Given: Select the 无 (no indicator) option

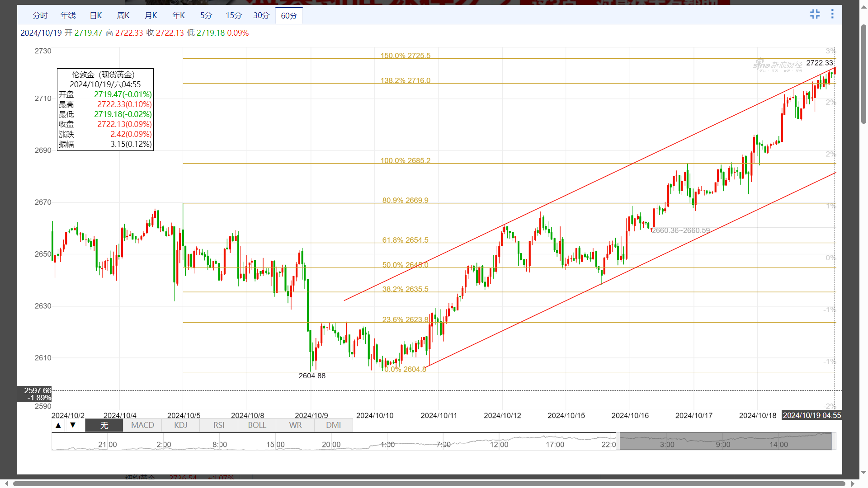Looking at the screenshot, I should coord(104,425).
